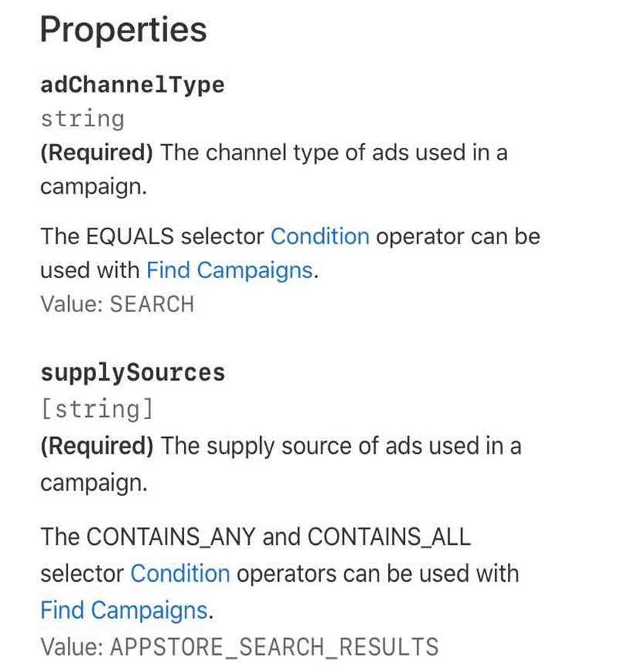Open Find Campaigns link under adChannelType
This screenshot has width=638, height=672.
pyautogui.click(x=230, y=271)
